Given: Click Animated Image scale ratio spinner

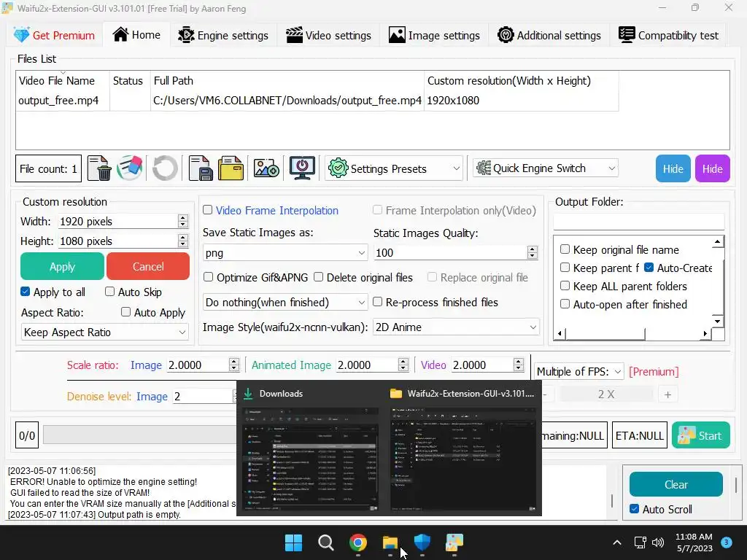Looking at the screenshot, I should pyautogui.click(x=403, y=365).
